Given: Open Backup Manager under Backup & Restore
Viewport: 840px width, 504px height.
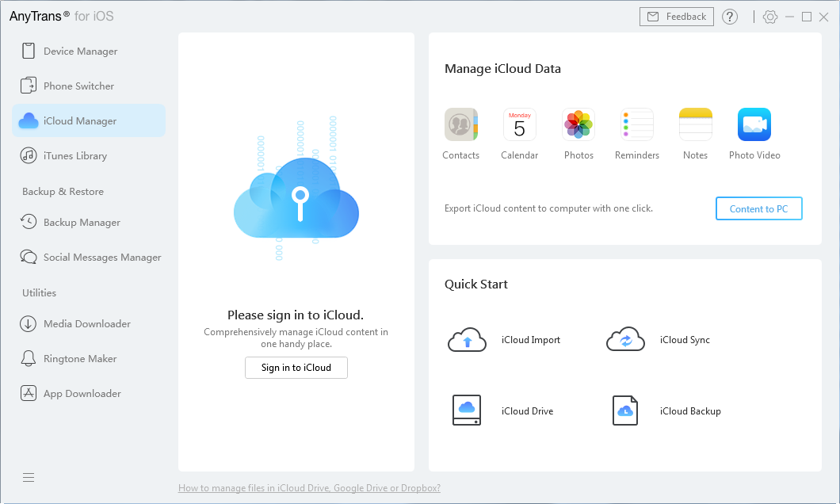Looking at the screenshot, I should [80, 222].
